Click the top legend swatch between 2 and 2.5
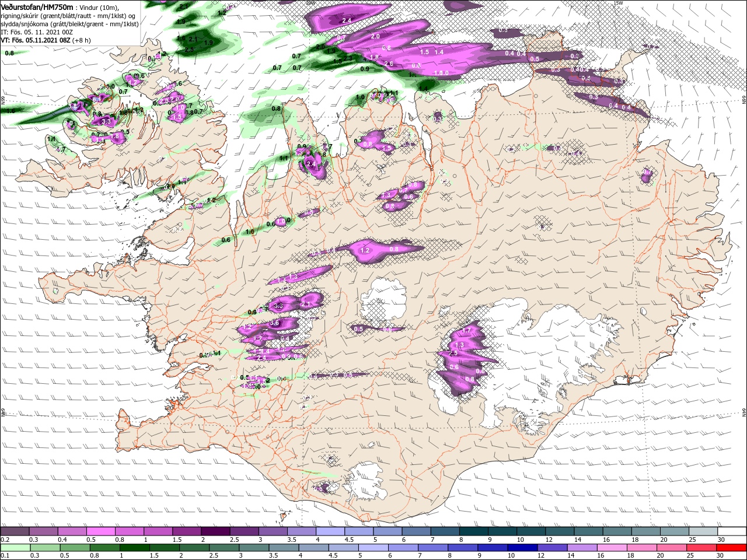The width and height of the screenshot is (747, 560). coord(215,531)
